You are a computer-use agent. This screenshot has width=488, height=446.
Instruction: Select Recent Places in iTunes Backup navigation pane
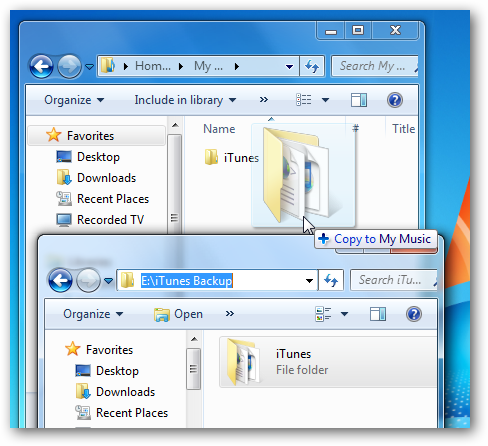tap(132, 413)
